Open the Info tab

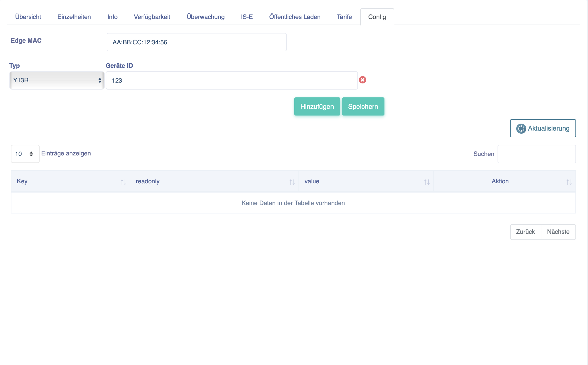pos(112,17)
